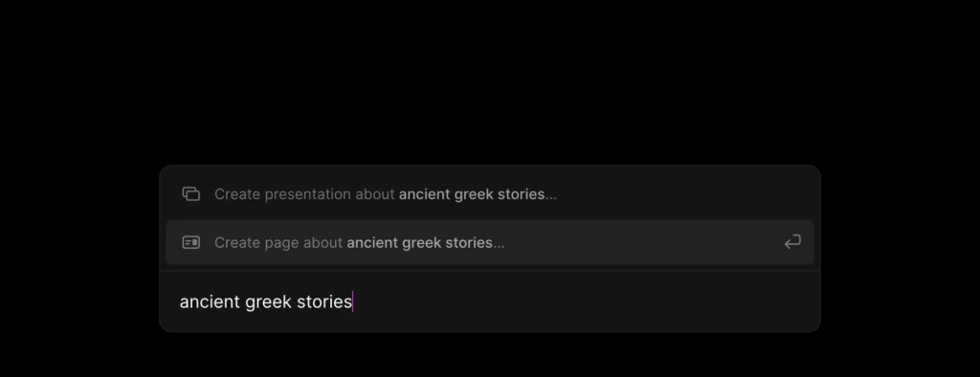Select the Create presentation about ancient greek stories option

click(490, 194)
